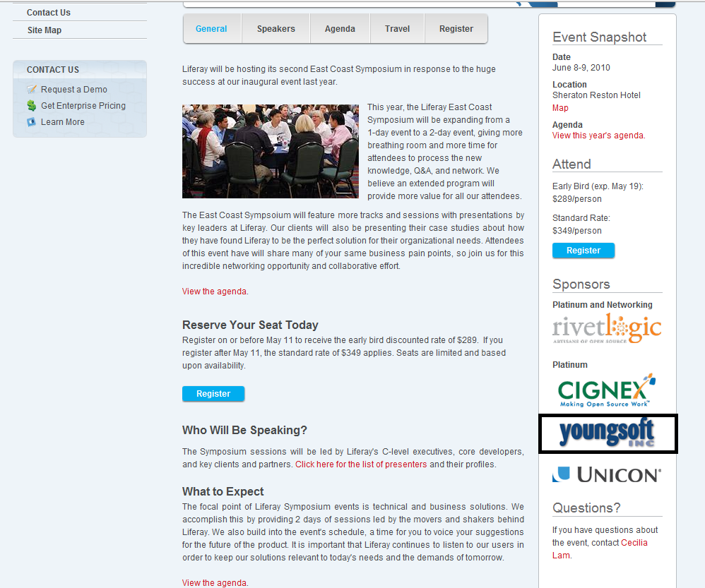Open the Agenda tab
Viewport: 705px width, 588px height.
tap(340, 29)
